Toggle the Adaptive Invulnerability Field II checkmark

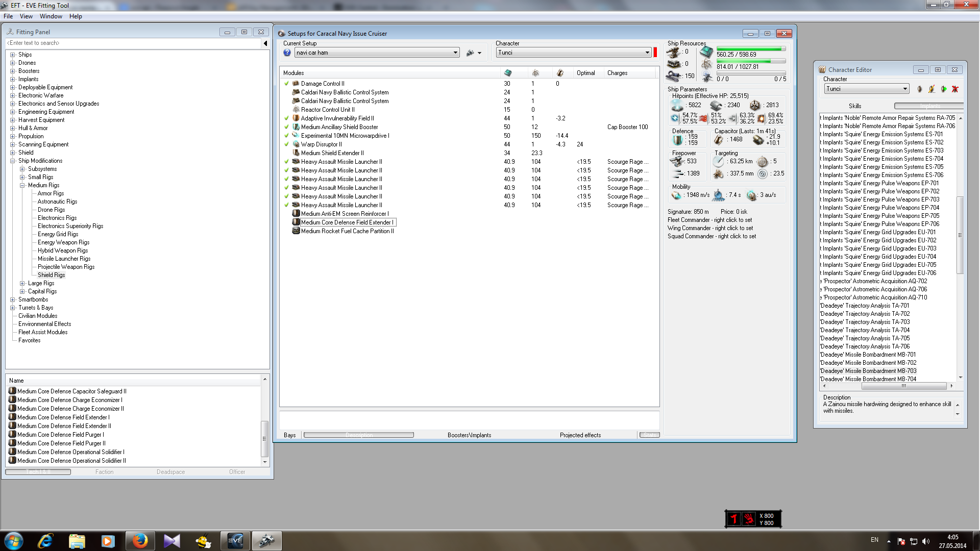[286, 118]
